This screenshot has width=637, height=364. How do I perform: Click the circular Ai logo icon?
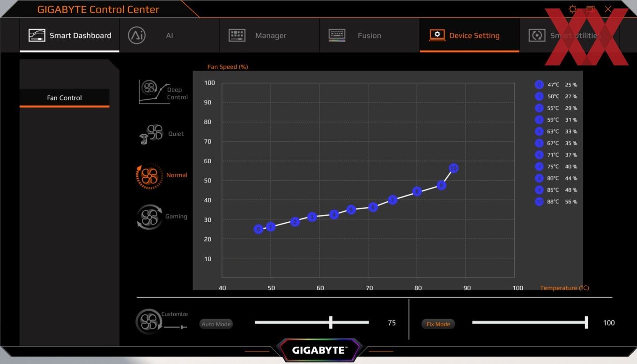[137, 36]
